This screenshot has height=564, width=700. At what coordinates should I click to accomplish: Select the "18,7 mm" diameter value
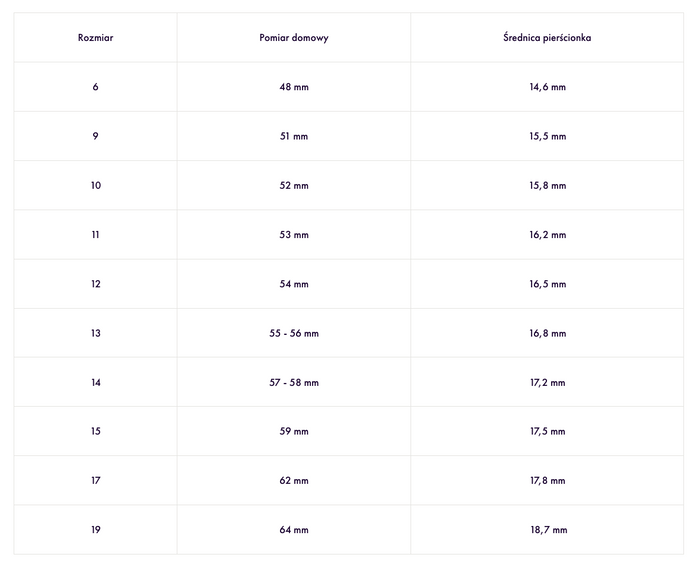pos(547,530)
